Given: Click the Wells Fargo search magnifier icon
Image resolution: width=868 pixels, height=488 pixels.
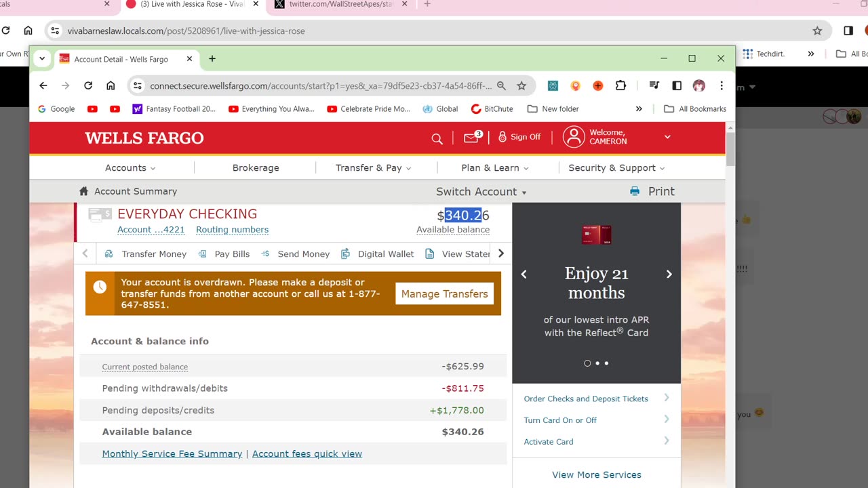Looking at the screenshot, I should point(437,138).
